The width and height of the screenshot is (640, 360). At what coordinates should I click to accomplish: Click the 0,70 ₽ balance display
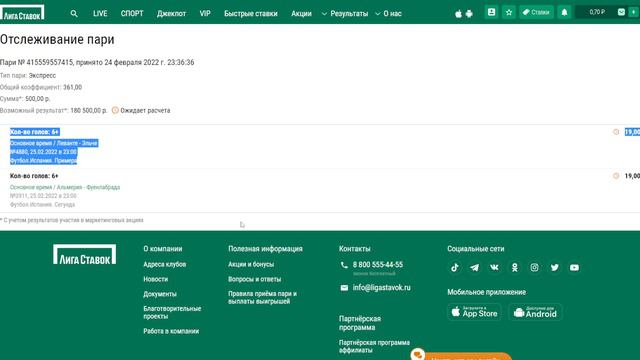597,12
